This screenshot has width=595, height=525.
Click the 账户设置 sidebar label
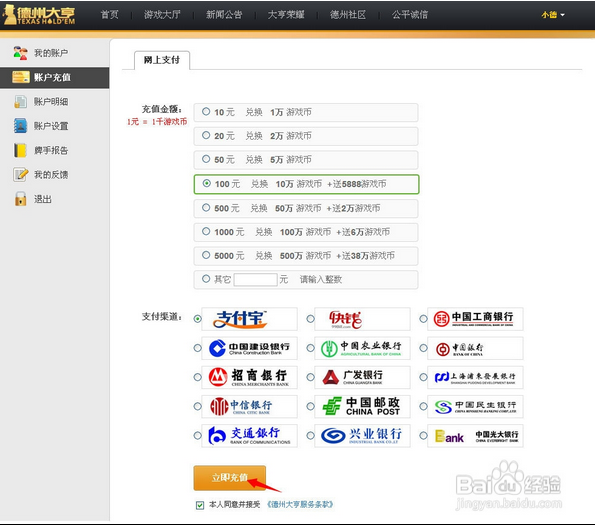51,126
